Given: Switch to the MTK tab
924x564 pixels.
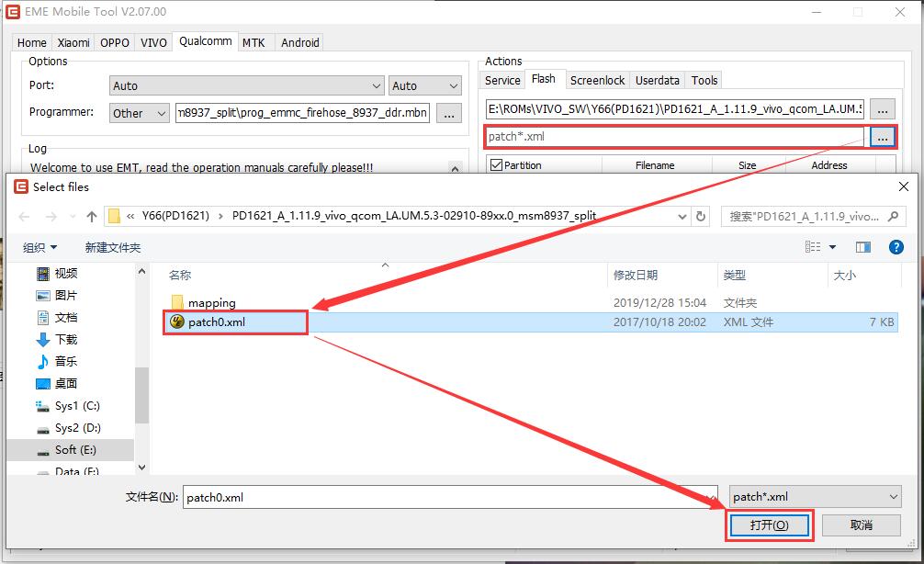Looking at the screenshot, I should tap(254, 42).
